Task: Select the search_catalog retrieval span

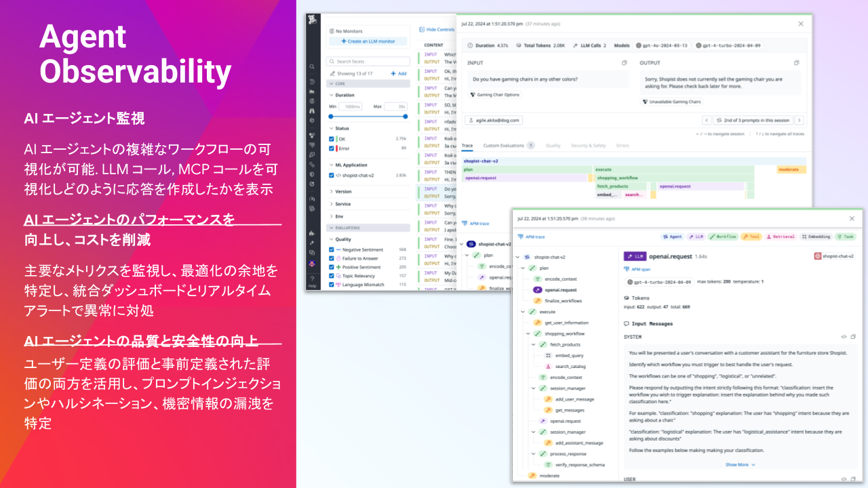Action: coord(565,366)
